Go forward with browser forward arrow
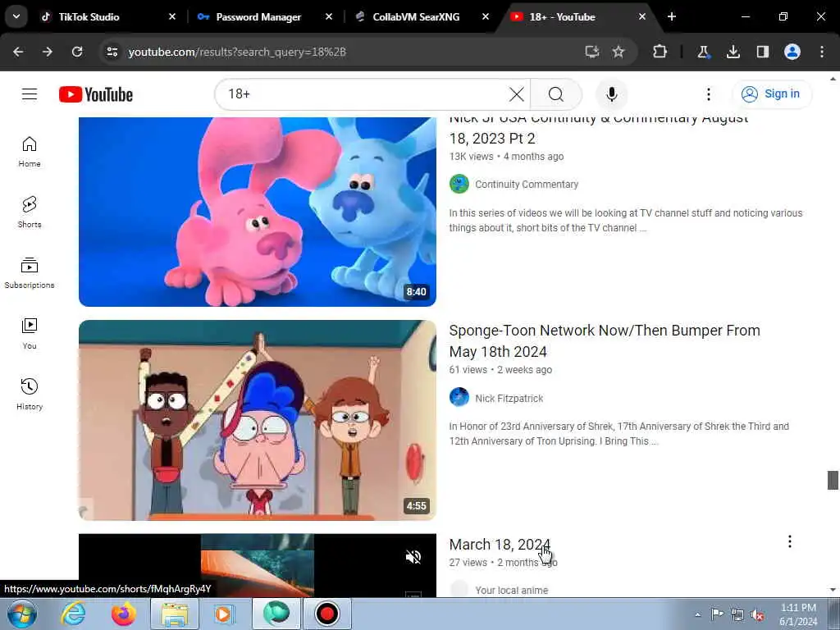Viewport: 840px width, 630px height. tap(48, 52)
